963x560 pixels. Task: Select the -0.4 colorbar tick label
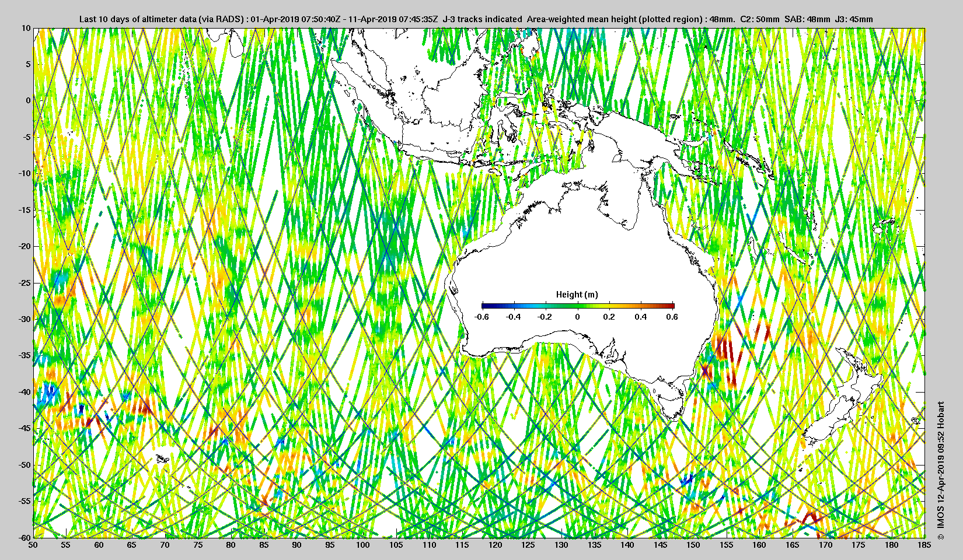tap(514, 317)
